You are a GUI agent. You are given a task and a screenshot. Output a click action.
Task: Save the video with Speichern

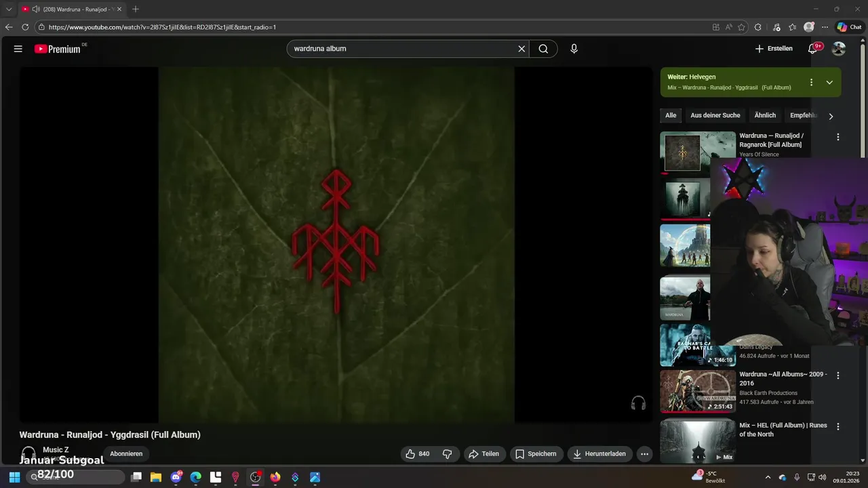coord(536,454)
